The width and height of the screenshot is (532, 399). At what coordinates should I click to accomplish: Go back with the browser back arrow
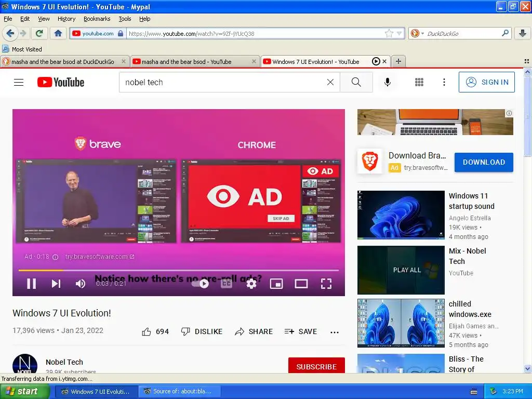click(x=10, y=33)
